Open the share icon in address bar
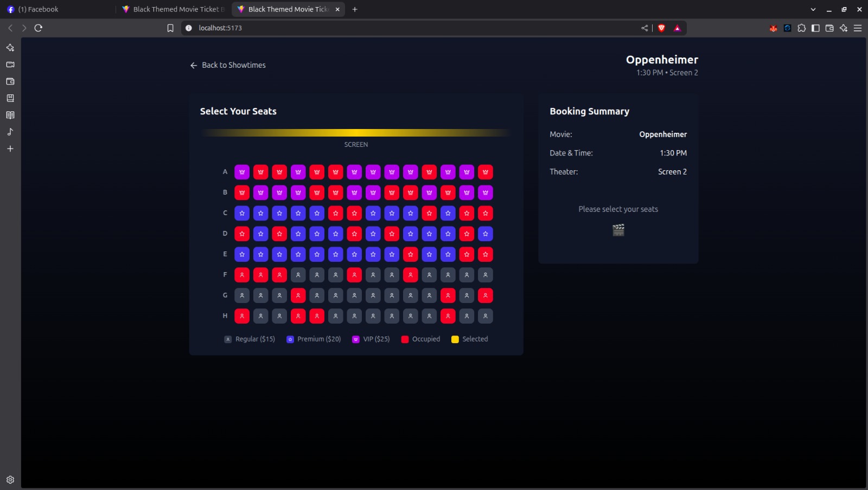 [644, 28]
